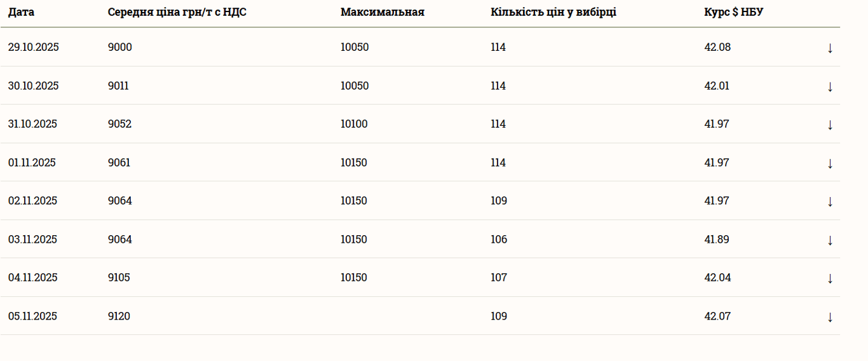The height and width of the screenshot is (361, 868).
Task: Click the arrow icon beside rate 41.97 on 31.10.2025
Action: [x=830, y=125]
